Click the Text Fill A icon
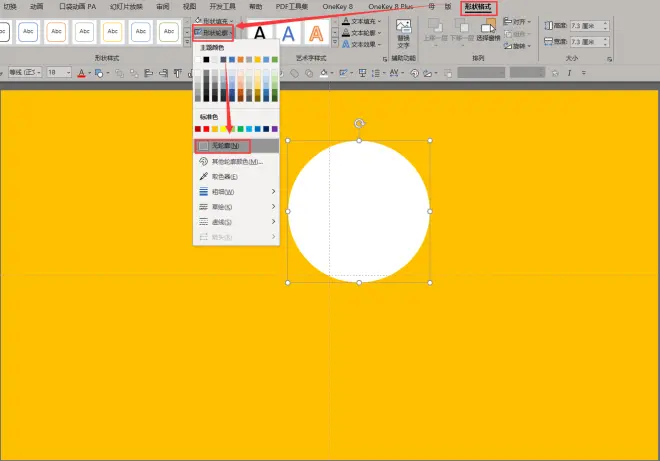The width and height of the screenshot is (660, 461). click(x=346, y=21)
